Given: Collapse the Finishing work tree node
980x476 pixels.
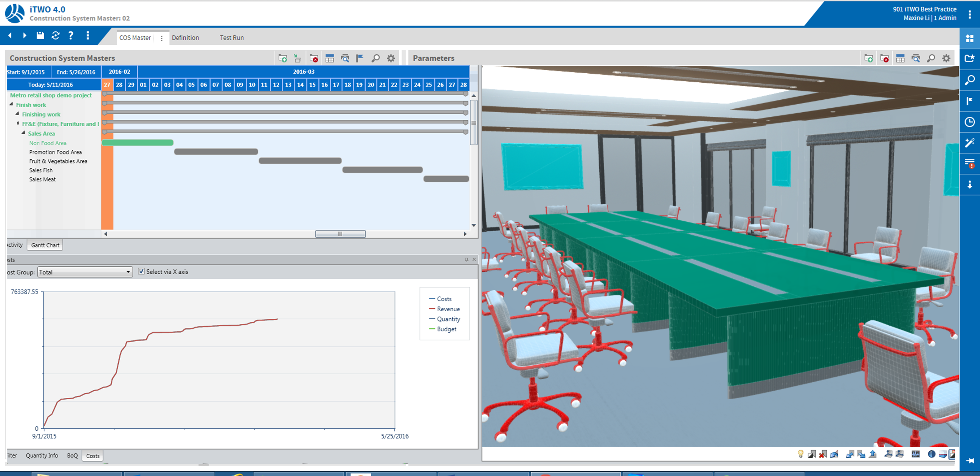Looking at the screenshot, I should click(x=17, y=114).
